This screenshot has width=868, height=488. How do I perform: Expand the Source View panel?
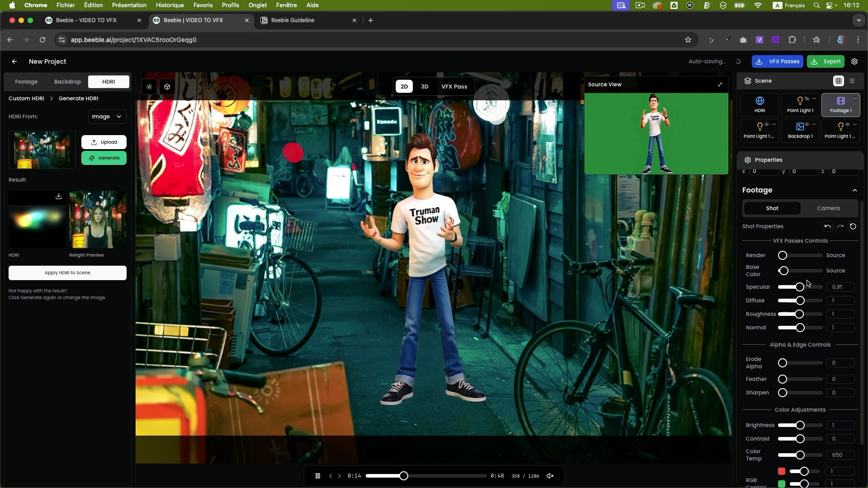720,84
